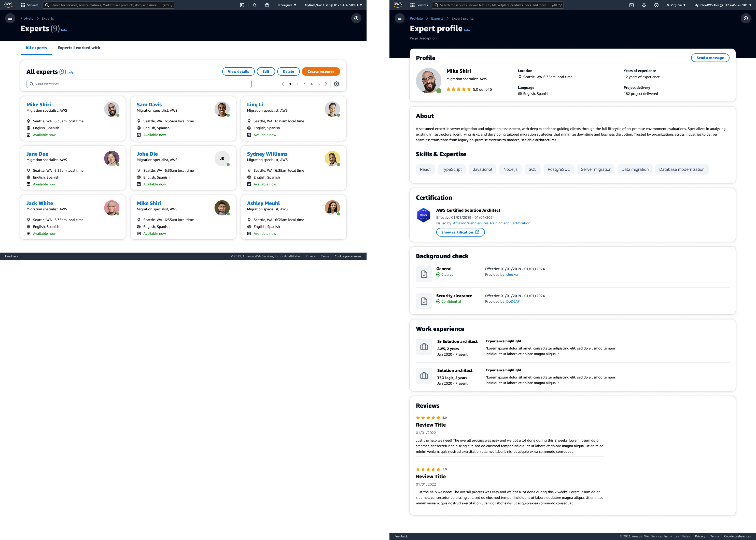Open the experts table preferences gear

tap(337, 84)
